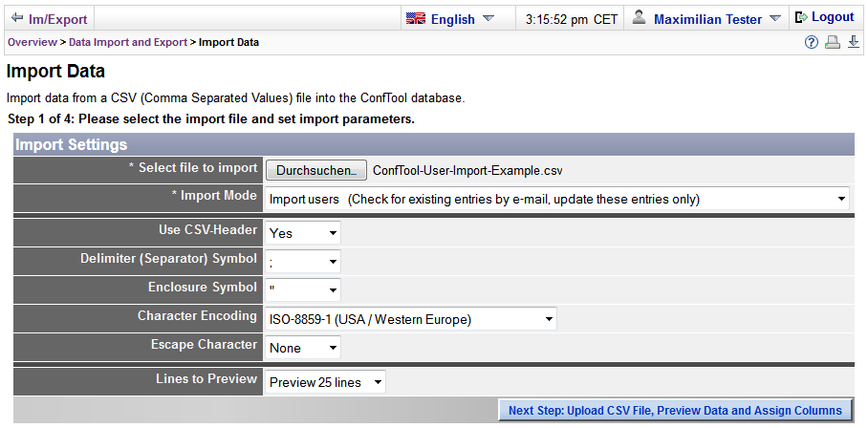The width and height of the screenshot is (868, 428).
Task: Open the English language dropdown arrow
Action: point(488,18)
